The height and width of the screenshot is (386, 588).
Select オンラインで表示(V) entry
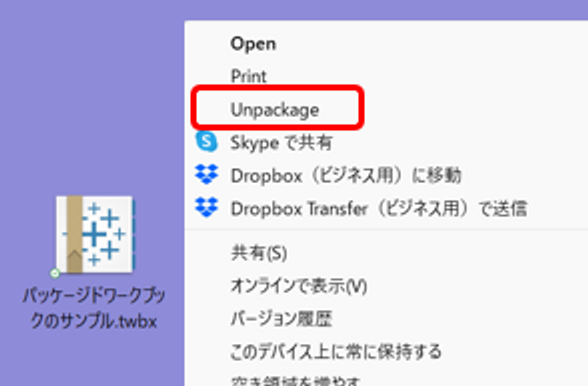pyautogui.click(x=298, y=286)
